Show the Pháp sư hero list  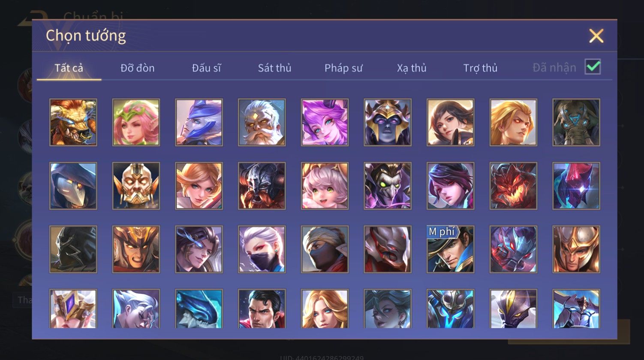point(343,68)
